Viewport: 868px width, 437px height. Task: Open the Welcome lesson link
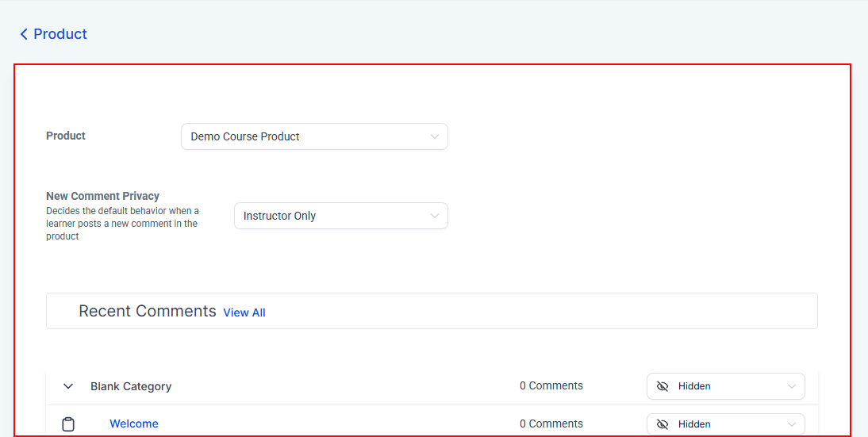tap(134, 424)
